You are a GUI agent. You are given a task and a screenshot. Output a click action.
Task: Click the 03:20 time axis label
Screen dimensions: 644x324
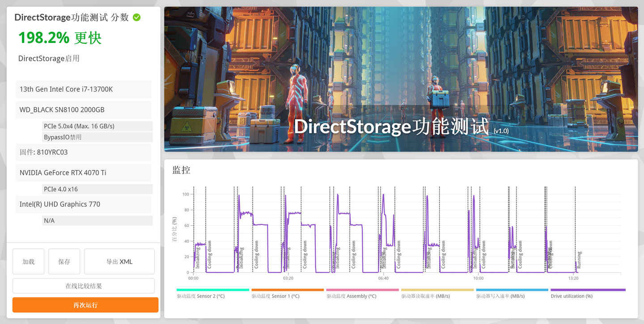click(288, 278)
